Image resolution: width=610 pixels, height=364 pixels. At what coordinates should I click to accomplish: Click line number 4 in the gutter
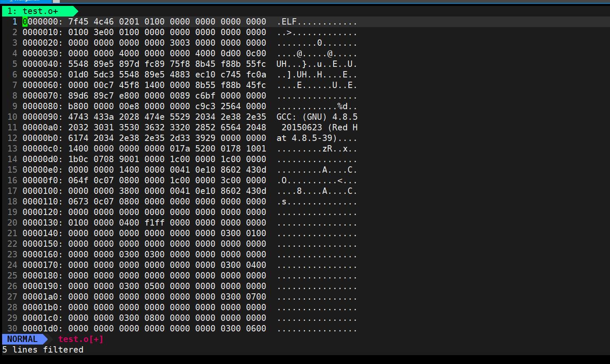click(15, 53)
